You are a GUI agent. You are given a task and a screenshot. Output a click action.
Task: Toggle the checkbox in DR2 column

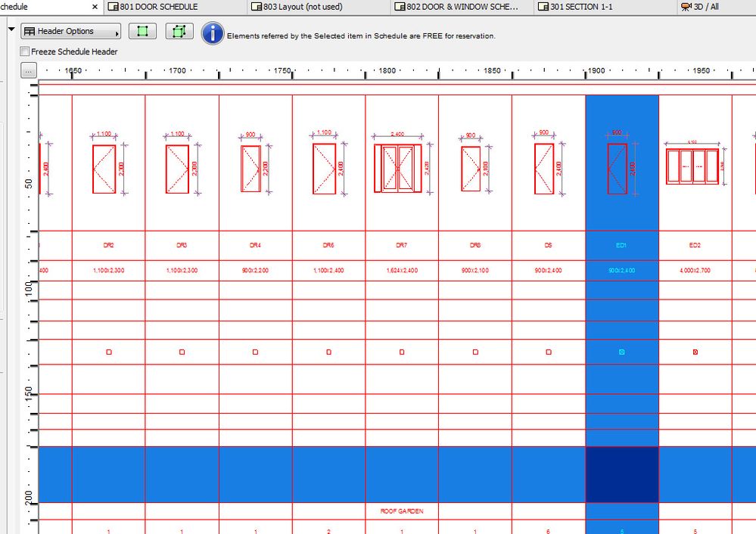(109, 352)
